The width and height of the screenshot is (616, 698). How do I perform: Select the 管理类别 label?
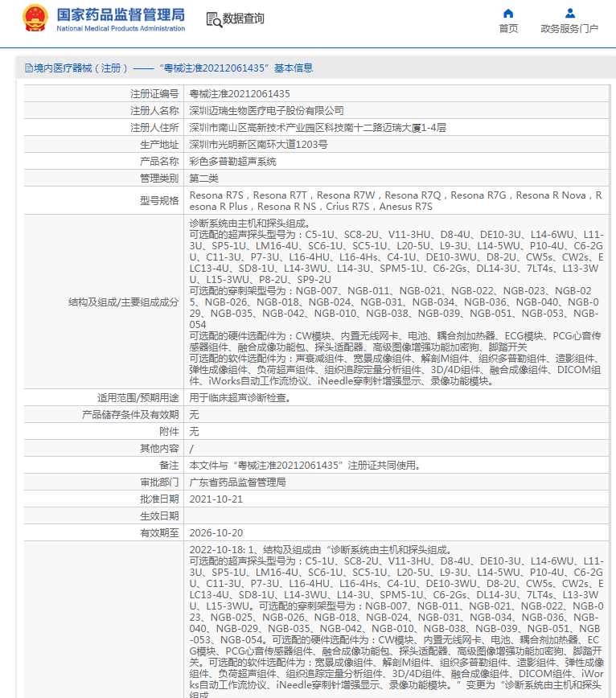click(159, 179)
